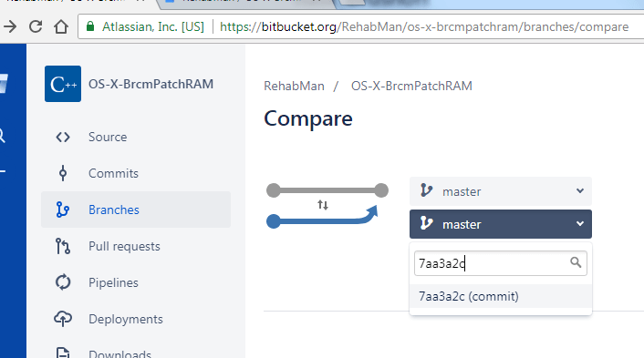The height and width of the screenshot is (358, 644).
Task: Open RehabMan breadcrumb link
Action: click(294, 87)
